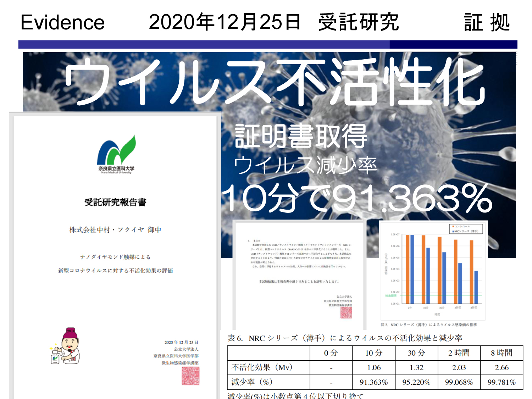Select the 2.66 value in the table
Viewport: 532px width, 399px height.
pos(501,368)
